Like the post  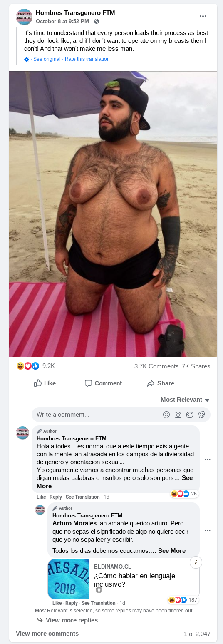pos(45,383)
